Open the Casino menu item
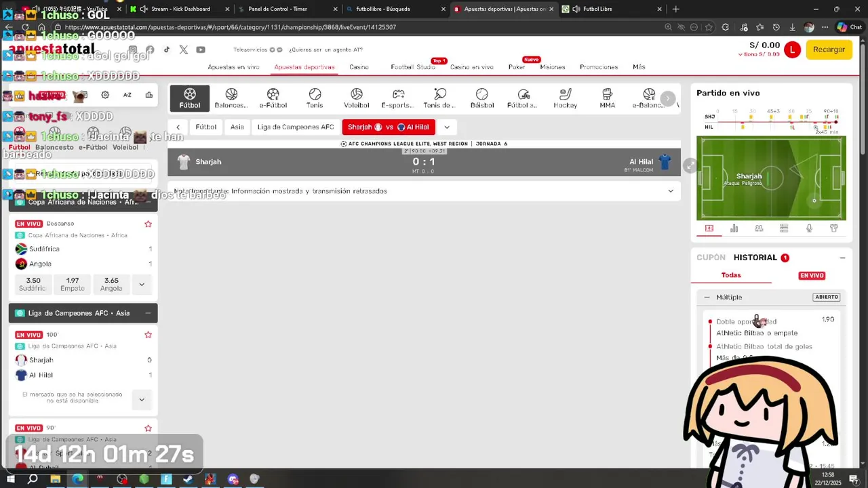Image resolution: width=868 pixels, height=488 pixels. click(359, 67)
